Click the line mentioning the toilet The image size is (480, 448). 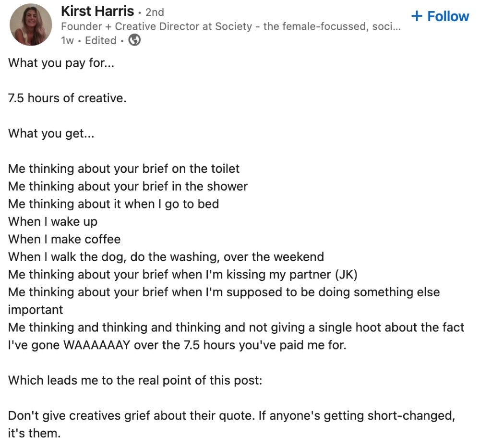click(124, 169)
